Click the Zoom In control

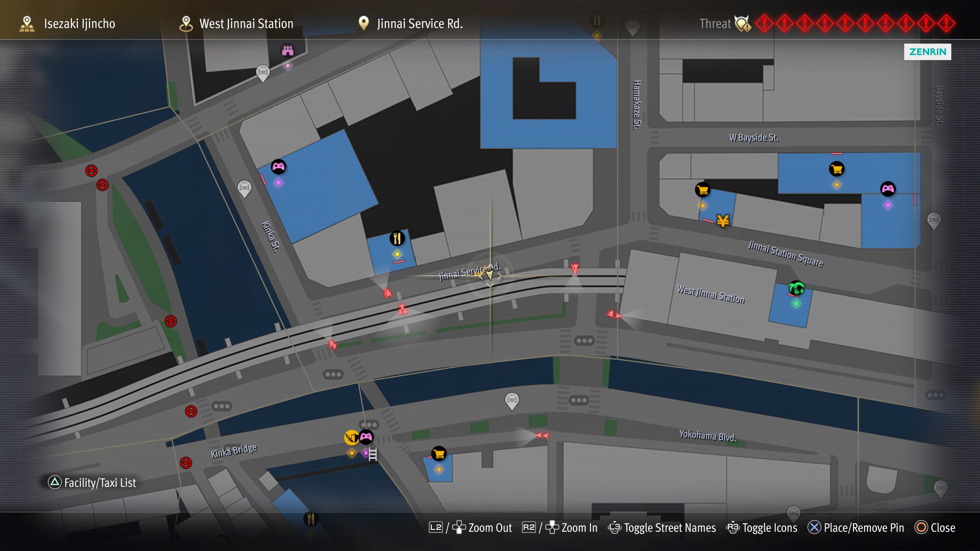pyautogui.click(x=560, y=528)
